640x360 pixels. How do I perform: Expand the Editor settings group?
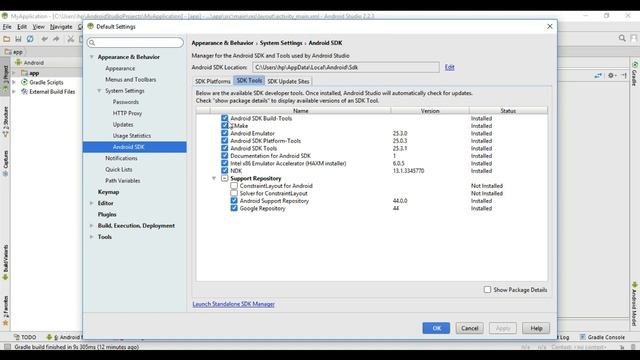(92, 203)
